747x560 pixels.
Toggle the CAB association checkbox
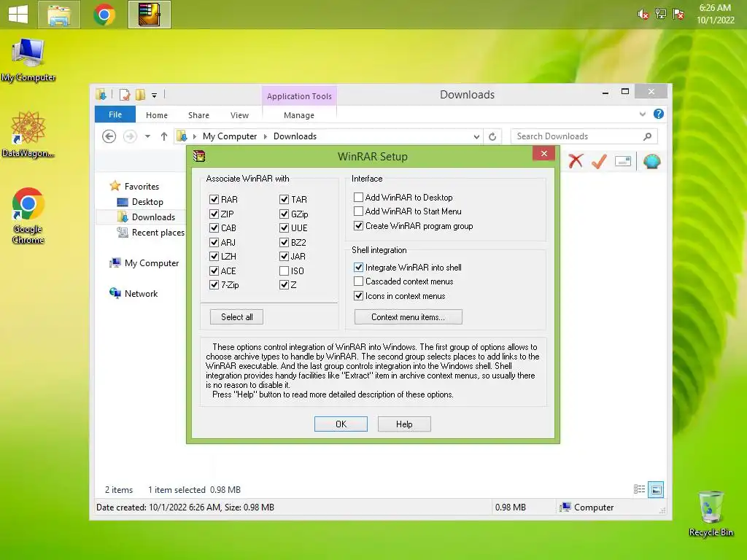[x=214, y=228]
